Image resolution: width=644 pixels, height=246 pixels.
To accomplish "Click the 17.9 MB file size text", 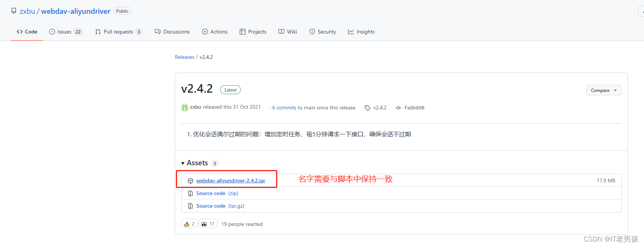I will (x=606, y=180).
